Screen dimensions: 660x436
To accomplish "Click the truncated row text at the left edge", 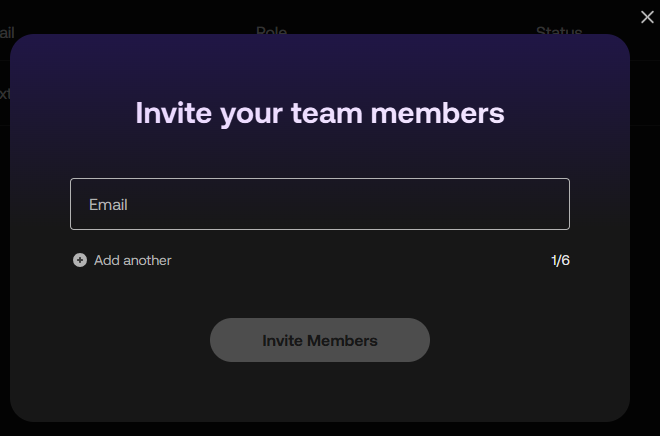I will point(4,94).
